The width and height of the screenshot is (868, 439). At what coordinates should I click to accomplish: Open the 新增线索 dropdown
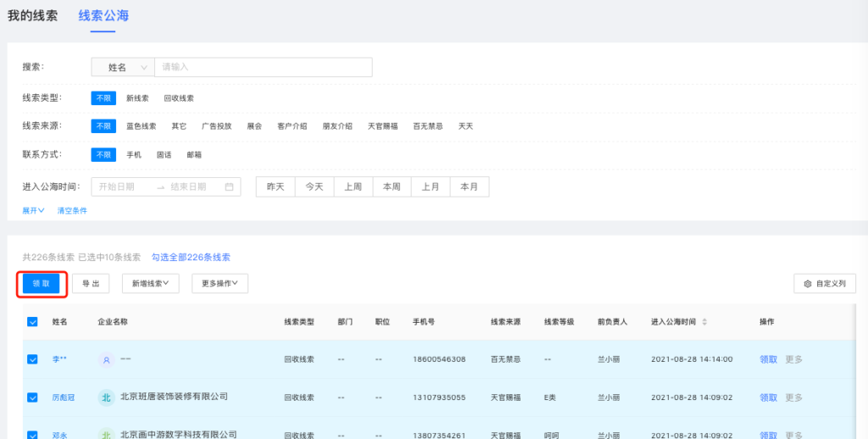click(150, 284)
